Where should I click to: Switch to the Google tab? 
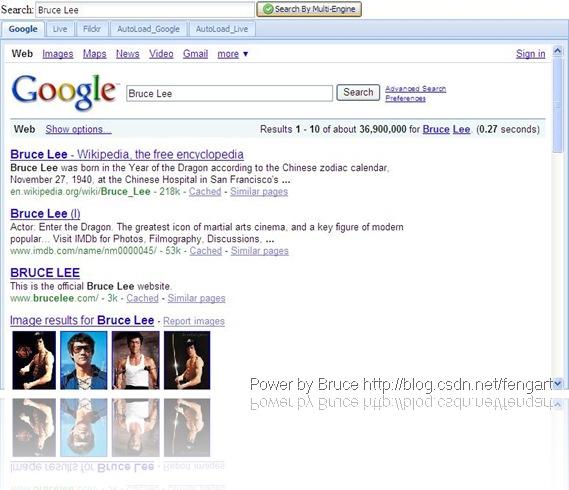pos(23,29)
